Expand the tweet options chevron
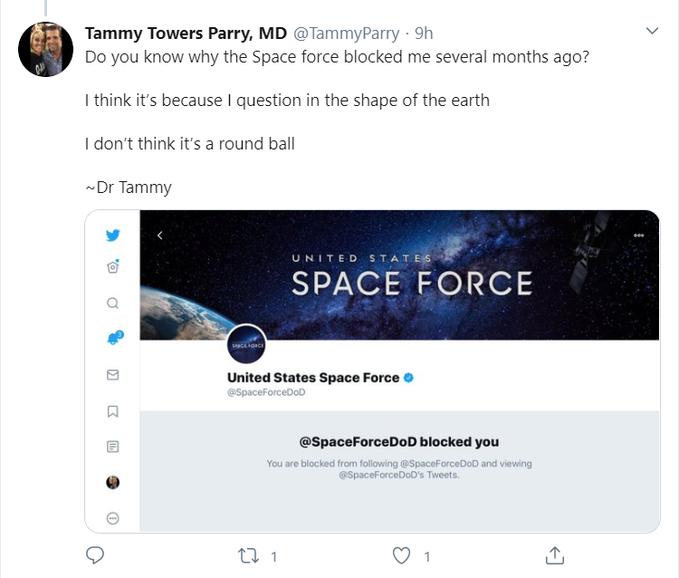Viewport: 679px width, 578px height. coord(652,32)
